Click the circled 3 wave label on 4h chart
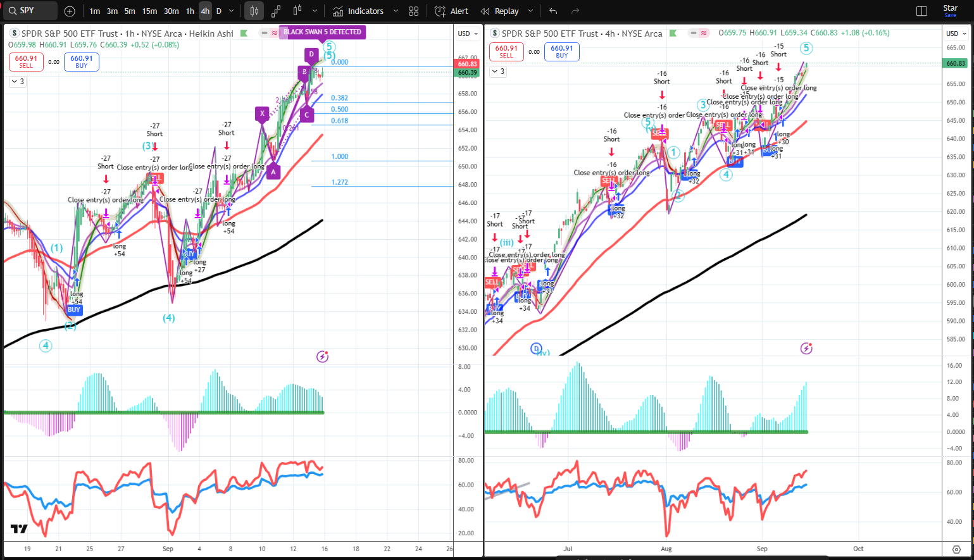 (702, 105)
